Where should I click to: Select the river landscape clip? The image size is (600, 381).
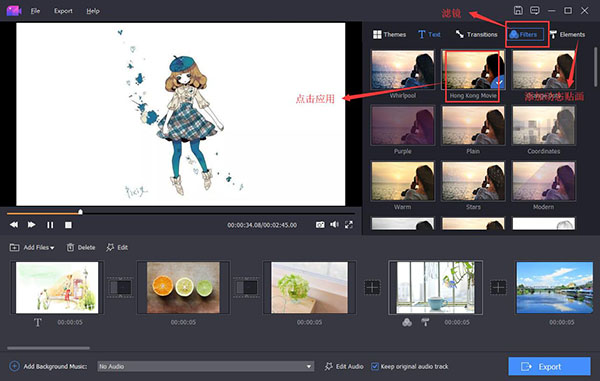click(x=554, y=287)
